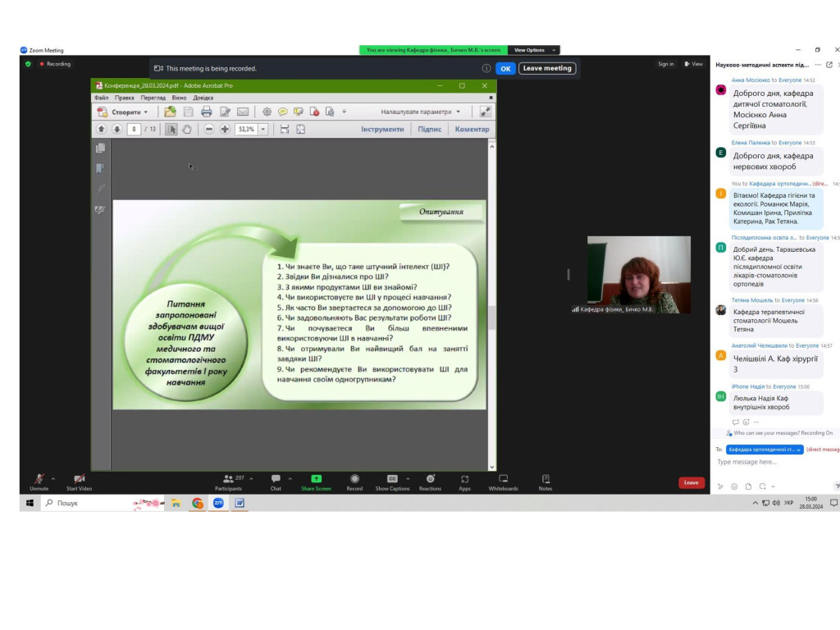Open the Перегляд menu in Acrobat
This screenshot has height=630, width=840.
pos(153,98)
